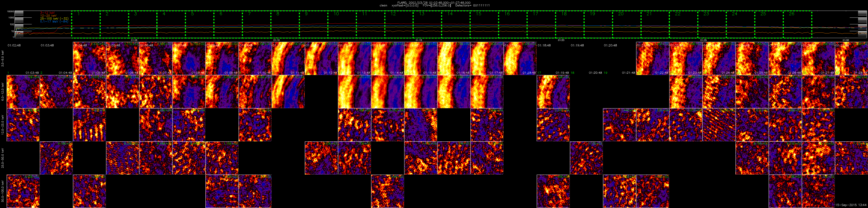Click the blue '0.1-17 MeV (-84)' legend entry
868x208 pixels.
54,22
